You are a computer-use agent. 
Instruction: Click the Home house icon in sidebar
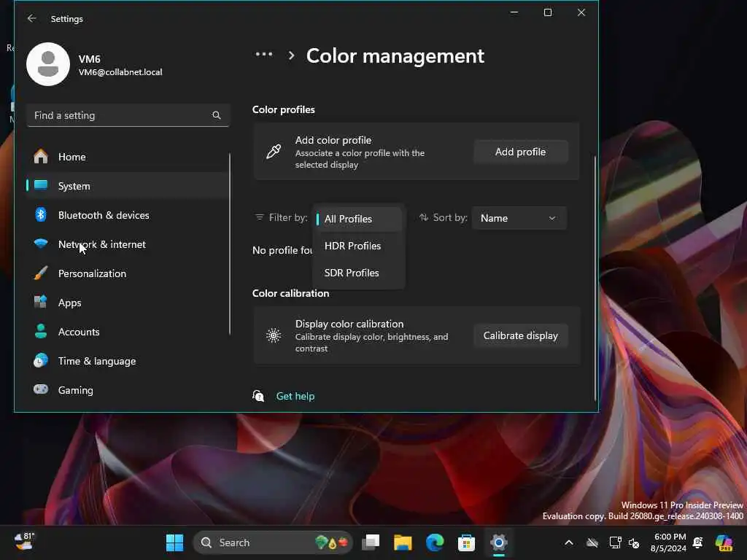click(41, 157)
